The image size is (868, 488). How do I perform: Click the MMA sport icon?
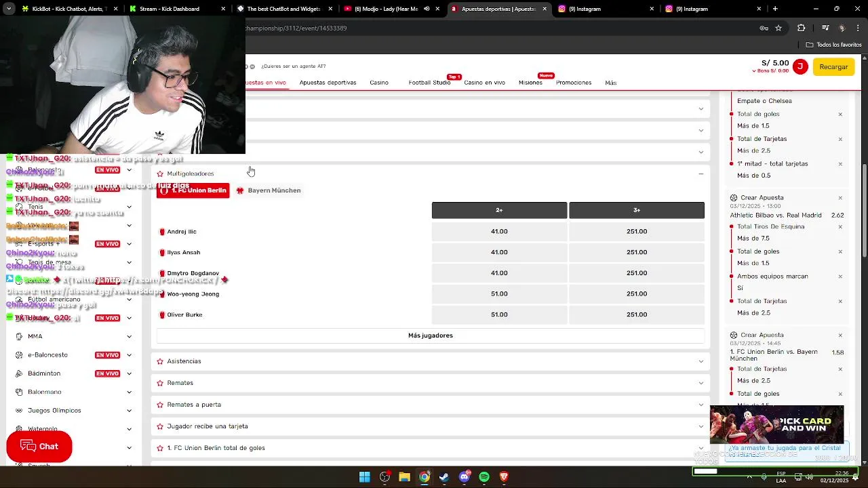tap(19, 336)
